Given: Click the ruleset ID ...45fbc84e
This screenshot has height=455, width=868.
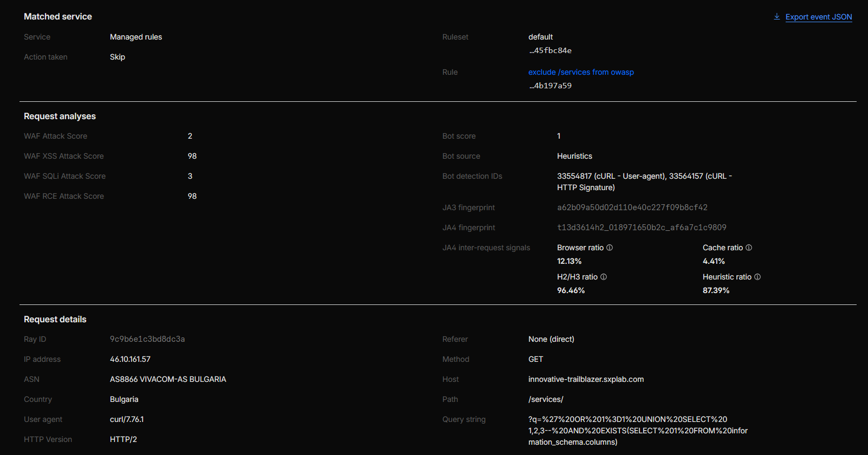Looking at the screenshot, I should coord(550,50).
